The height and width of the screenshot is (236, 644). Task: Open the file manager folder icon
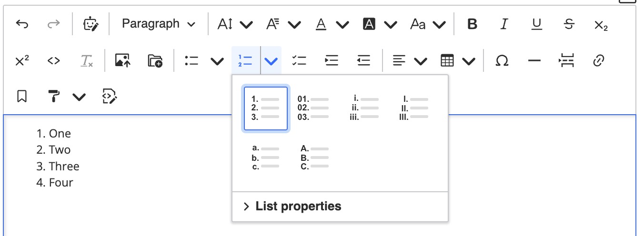point(155,61)
